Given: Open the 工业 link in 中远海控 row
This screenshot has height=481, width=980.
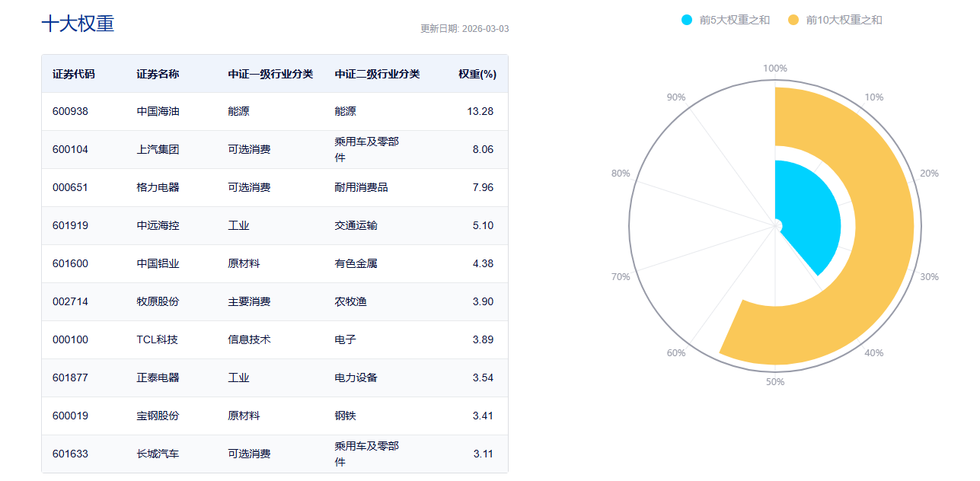Looking at the screenshot, I should [238, 225].
